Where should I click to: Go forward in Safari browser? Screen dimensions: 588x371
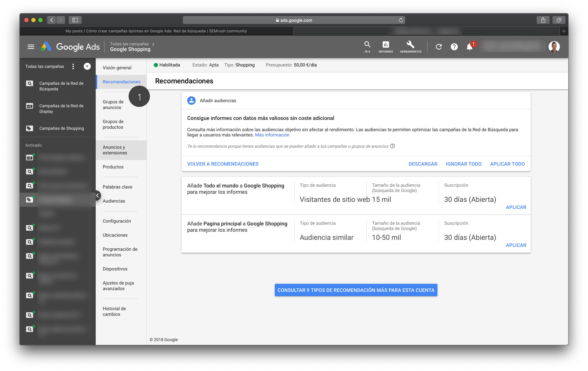coord(61,20)
